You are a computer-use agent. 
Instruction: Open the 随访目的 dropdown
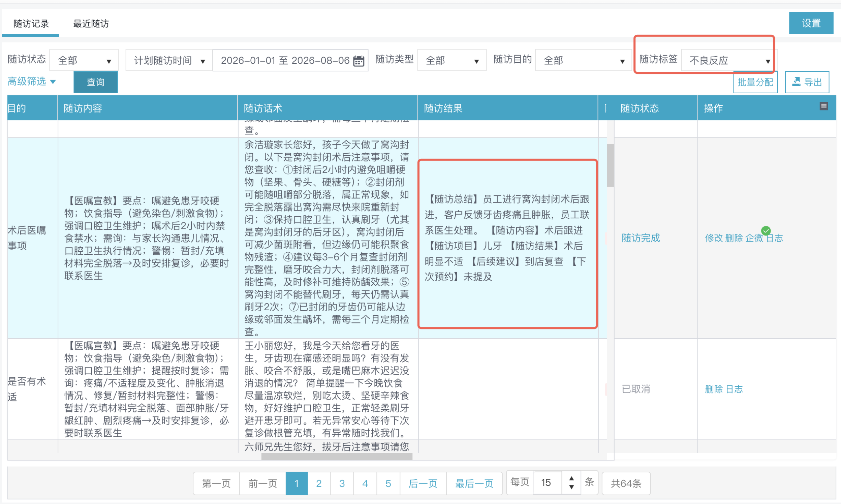tap(583, 60)
